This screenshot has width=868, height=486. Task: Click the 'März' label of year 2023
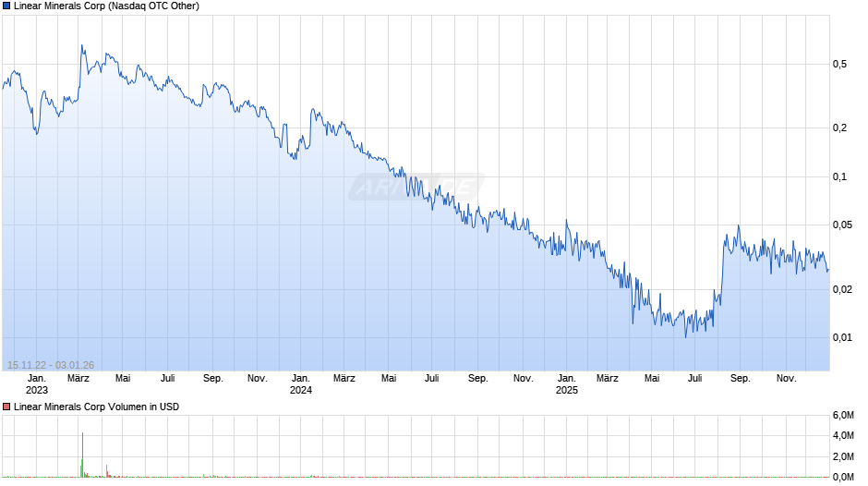(78, 379)
